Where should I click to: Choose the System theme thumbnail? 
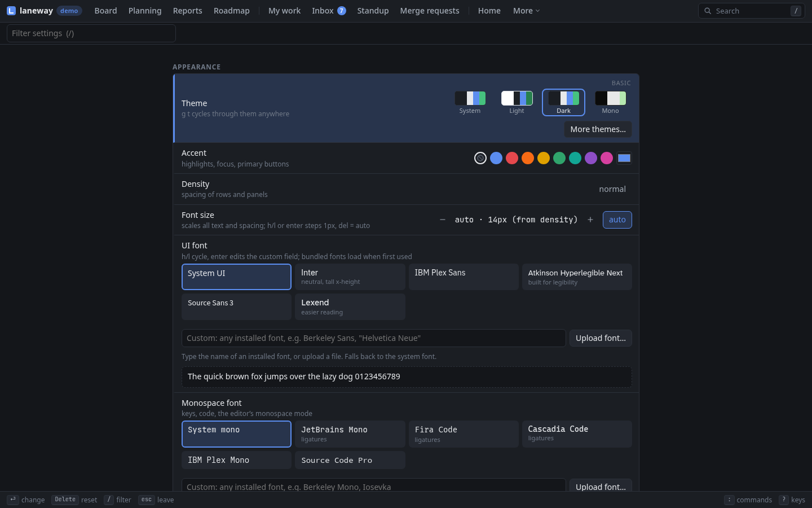click(470, 103)
